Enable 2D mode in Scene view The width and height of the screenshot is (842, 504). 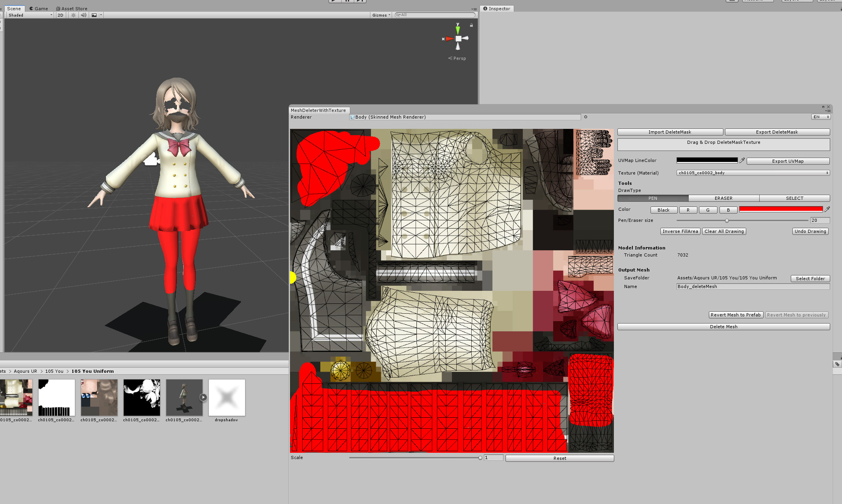pos(60,15)
